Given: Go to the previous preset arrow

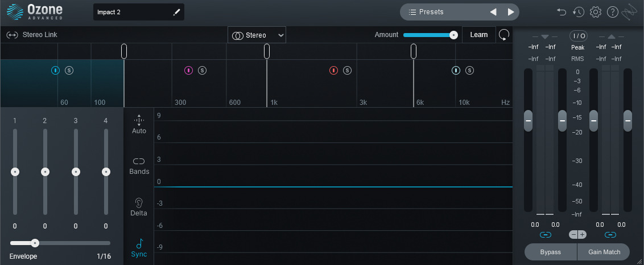Looking at the screenshot, I should coord(493,12).
